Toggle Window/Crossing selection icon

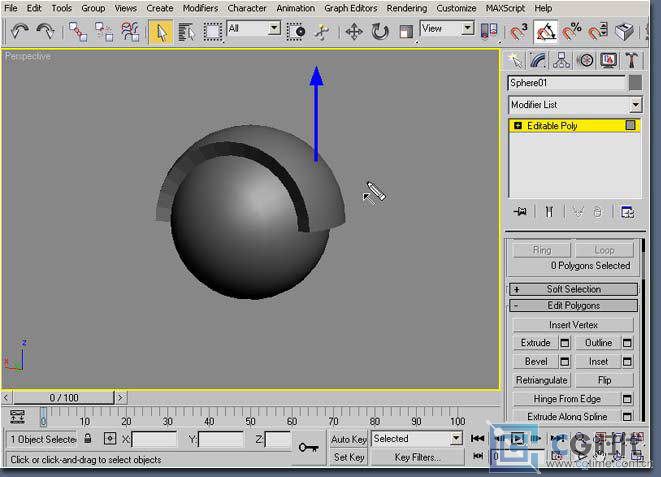296,32
